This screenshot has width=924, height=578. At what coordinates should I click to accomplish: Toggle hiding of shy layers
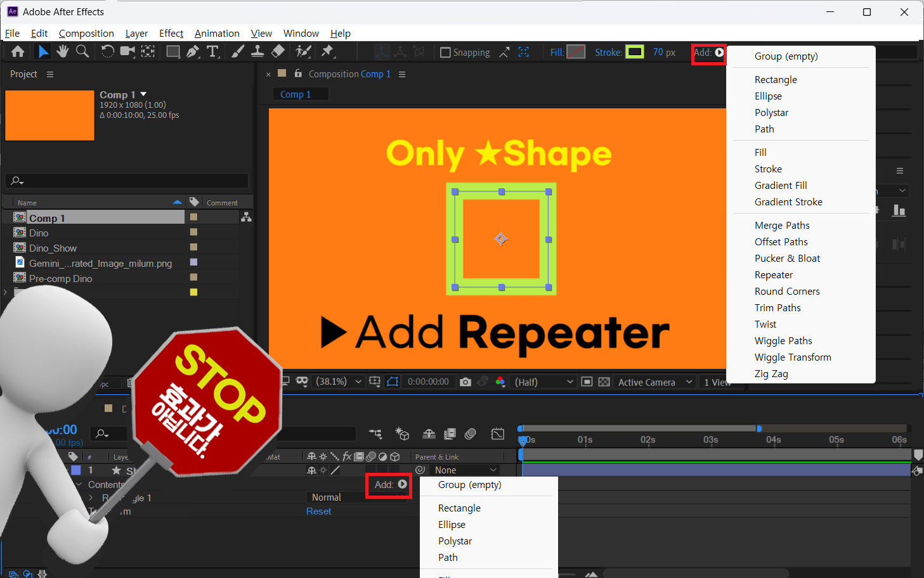[429, 433]
